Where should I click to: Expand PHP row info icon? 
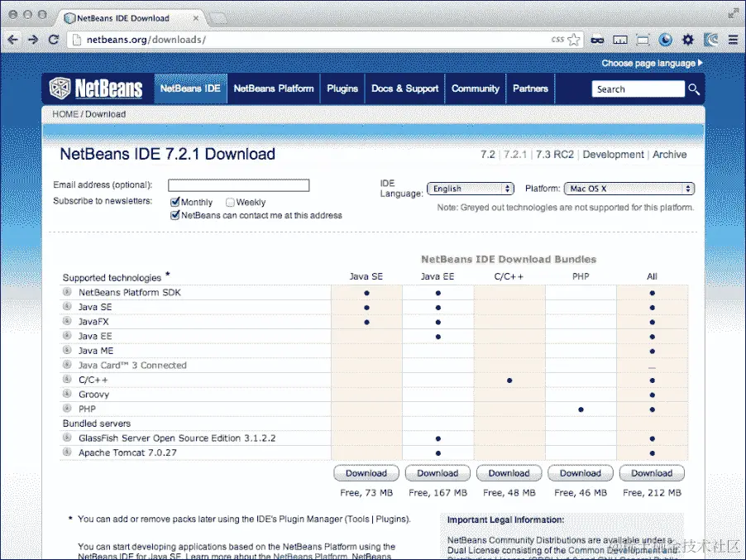pyautogui.click(x=67, y=409)
